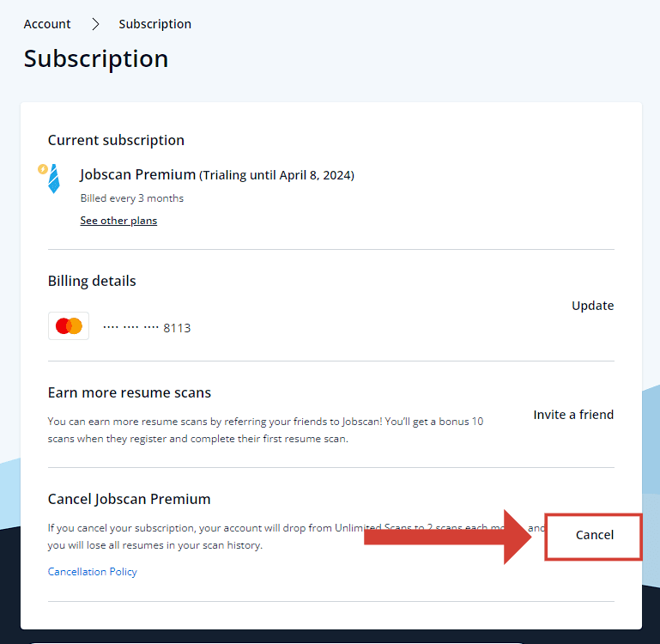This screenshot has height=644, width=660.
Task: Click the Cancel Jobscan Premium heading
Action: click(x=130, y=499)
